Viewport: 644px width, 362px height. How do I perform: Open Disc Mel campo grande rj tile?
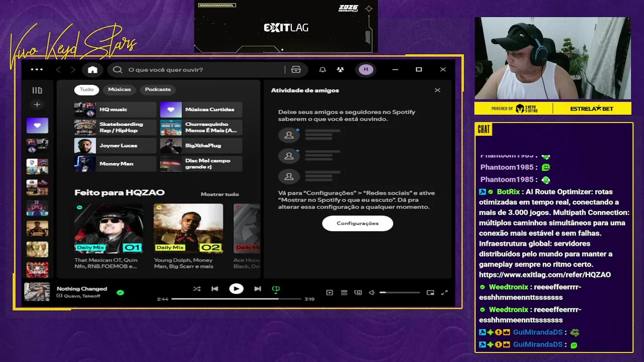tap(201, 164)
